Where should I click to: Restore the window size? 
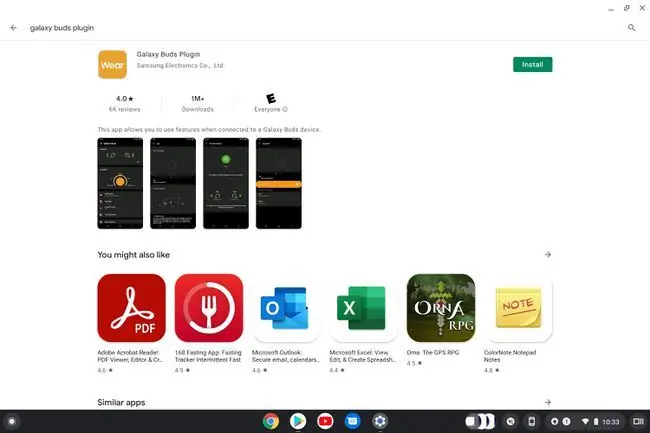point(626,8)
